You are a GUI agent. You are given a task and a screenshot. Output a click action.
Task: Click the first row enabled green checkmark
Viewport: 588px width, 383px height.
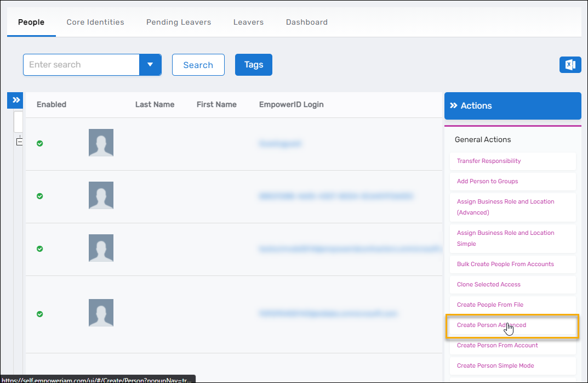[x=39, y=143]
